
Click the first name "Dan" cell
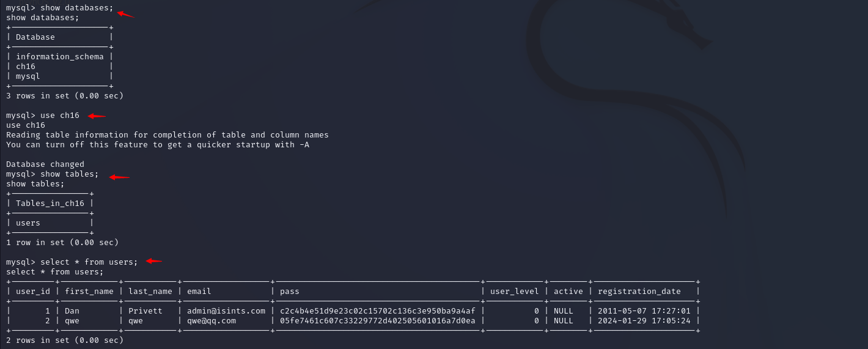point(72,310)
